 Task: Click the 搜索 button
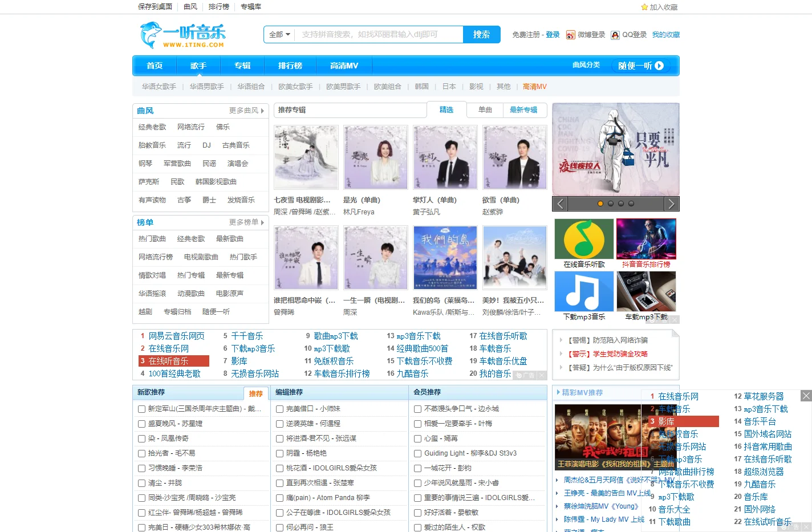481,35
